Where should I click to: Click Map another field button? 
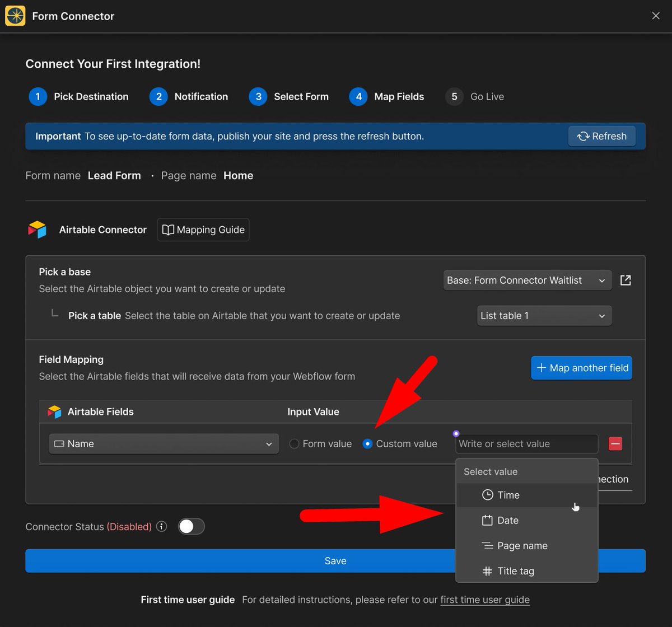point(582,368)
